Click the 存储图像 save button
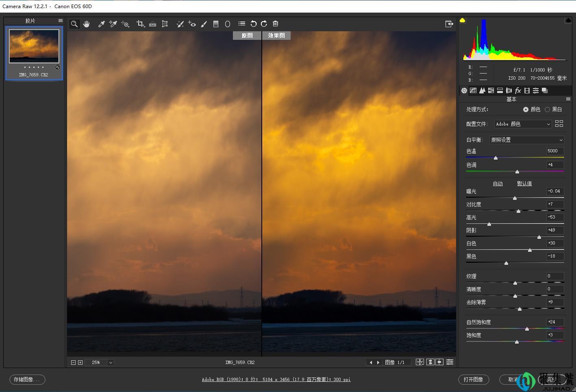The height and width of the screenshot is (392, 576). pyautogui.click(x=27, y=379)
